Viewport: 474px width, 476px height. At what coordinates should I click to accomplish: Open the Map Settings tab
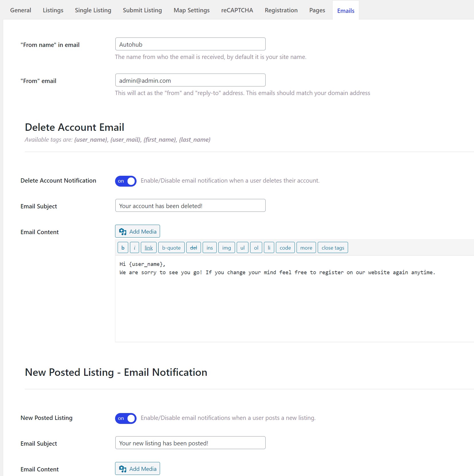(x=191, y=10)
